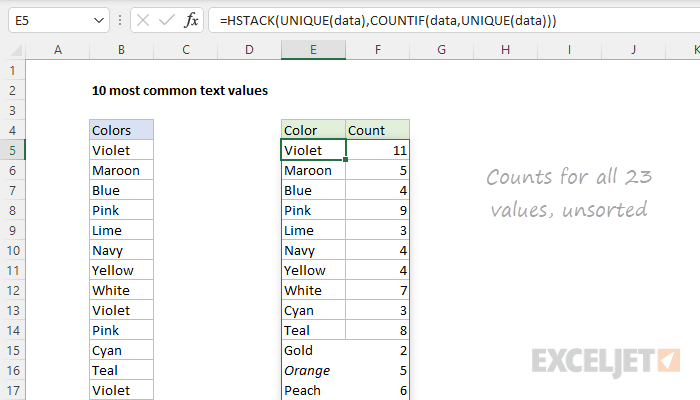
Task: Select the Colors header cell
Action: click(x=121, y=130)
